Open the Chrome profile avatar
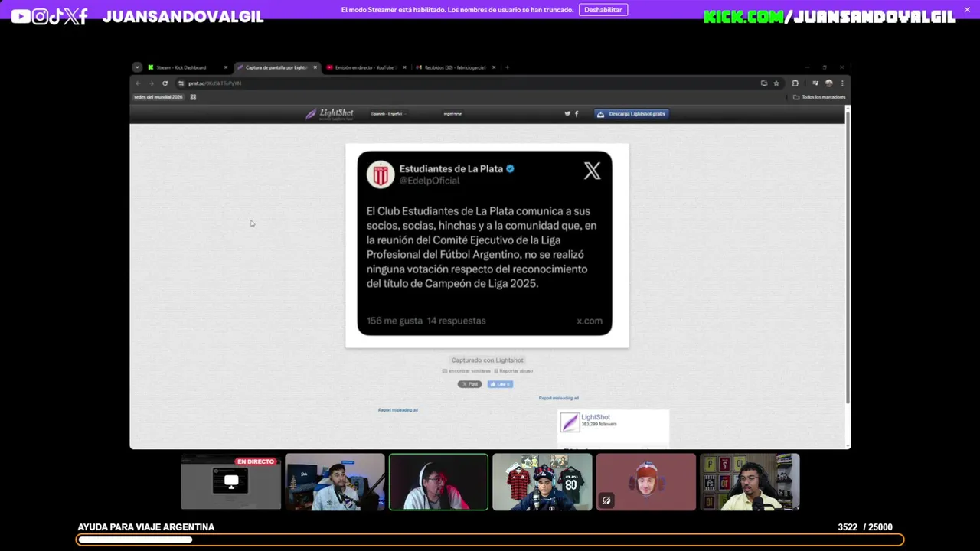 point(828,83)
